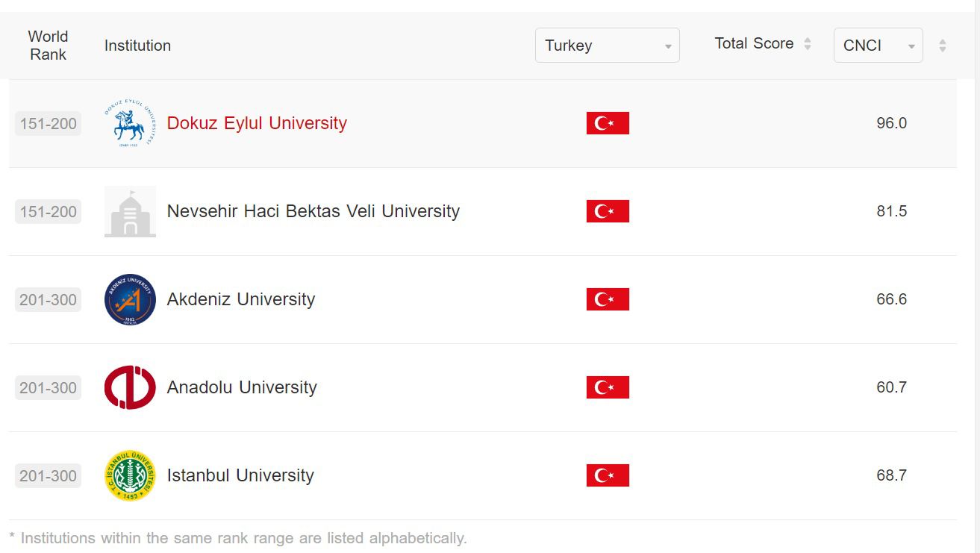Open Anadolu University page
The height and width of the screenshot is (553, 980).
point(242,387)
